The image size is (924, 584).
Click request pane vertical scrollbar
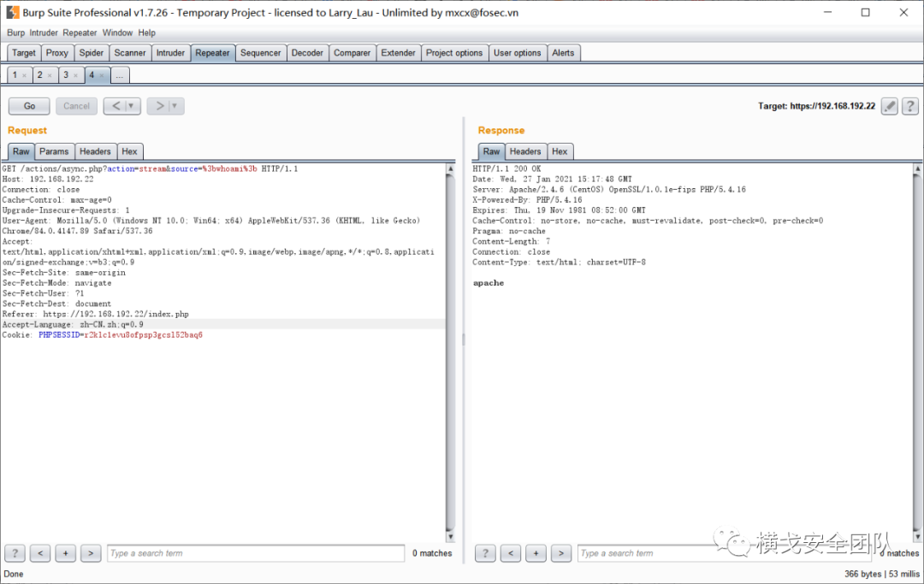450,352
